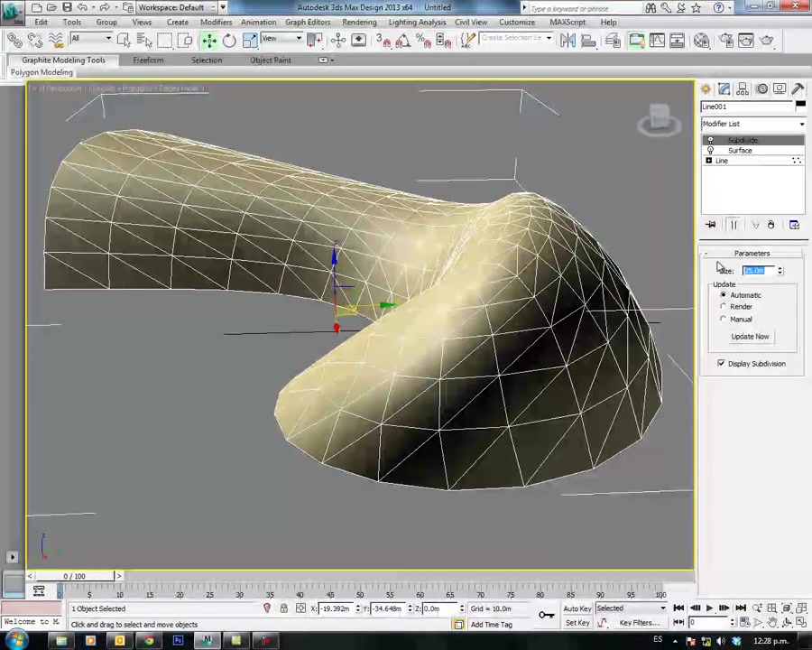Uncheck Display Subdivision

(x=721, y=363)
